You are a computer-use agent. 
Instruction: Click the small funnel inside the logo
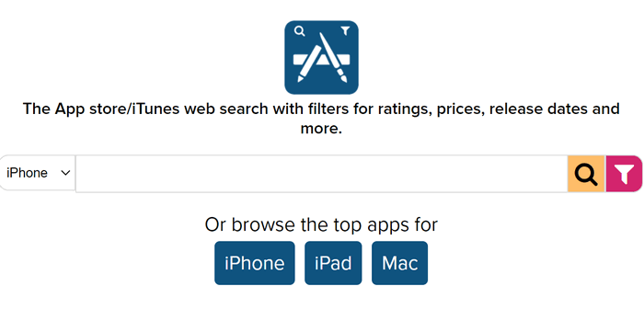point(345,30)
